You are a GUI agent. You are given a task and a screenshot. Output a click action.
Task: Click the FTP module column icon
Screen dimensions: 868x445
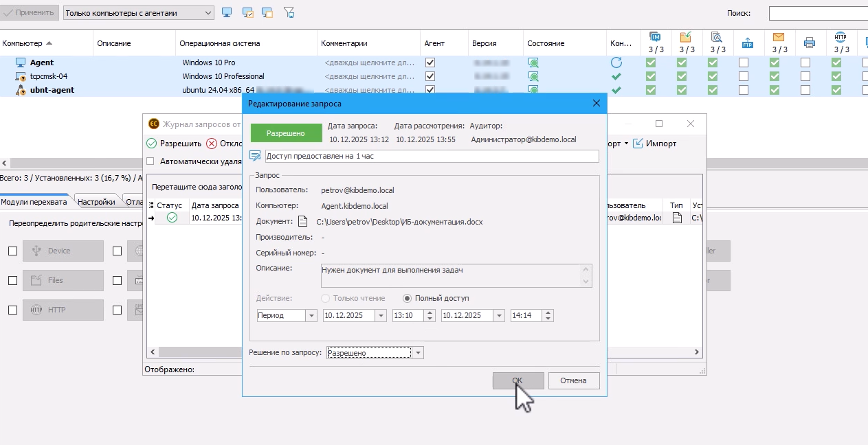(748, 43)
